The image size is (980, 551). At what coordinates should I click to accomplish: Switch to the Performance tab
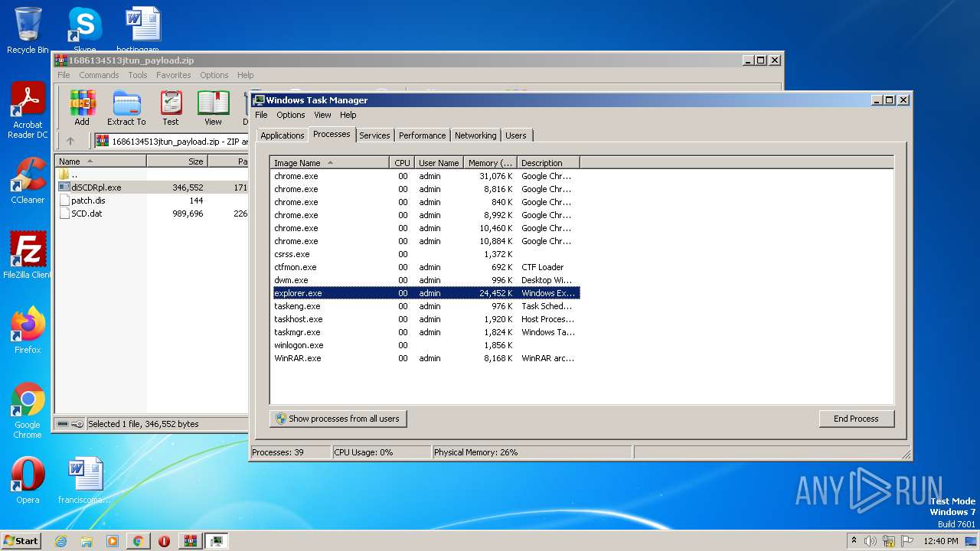click(422, 135)
